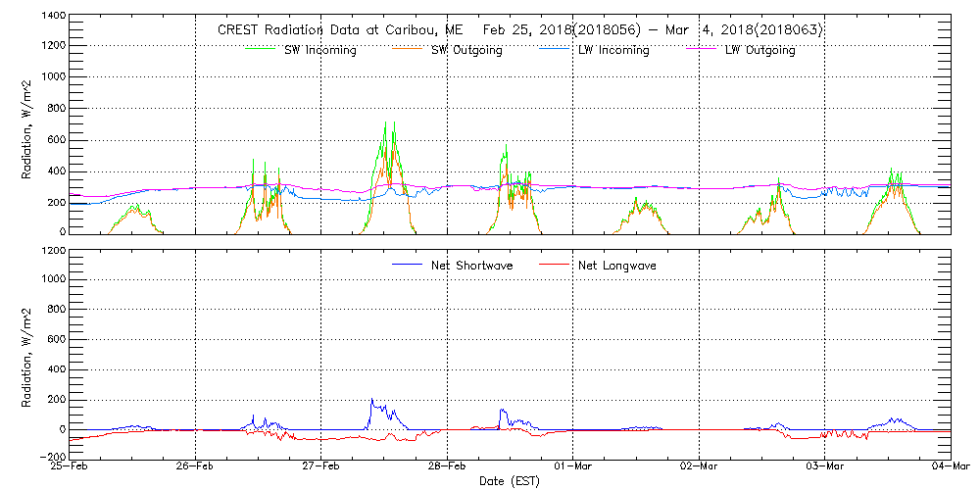The width and height of the screenshot is (980, 490).
Task: Click the CREST Radiation Data chart title
Action: [519, 30]
